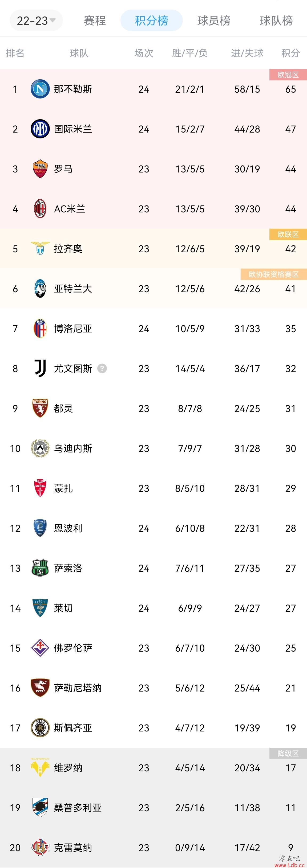Open team 亚特兰大 by name

pos(73,289)
